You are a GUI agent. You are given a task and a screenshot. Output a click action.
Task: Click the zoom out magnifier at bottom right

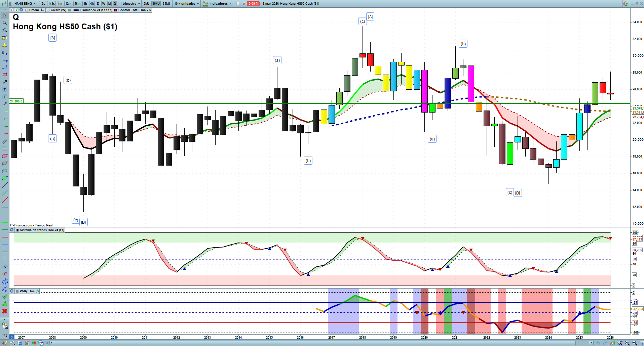pyautogui.click(x=627, y=343)
